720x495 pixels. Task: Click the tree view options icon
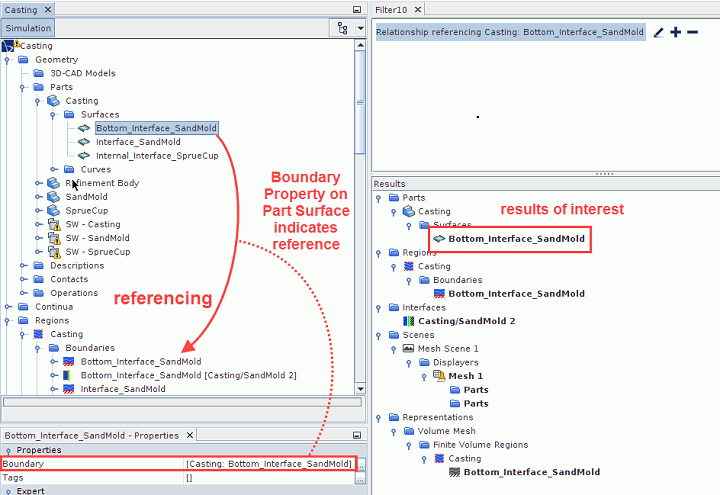[343, 28]
